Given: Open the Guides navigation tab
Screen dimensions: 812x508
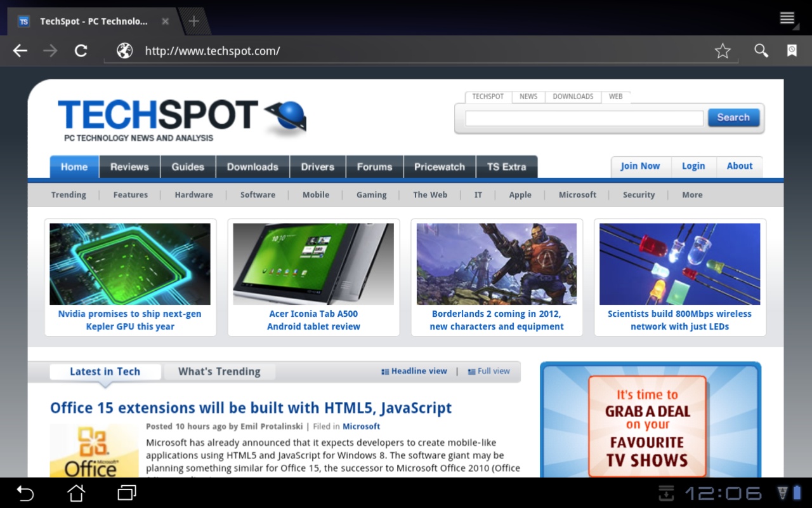Looking at the screenshot, I should coord(188,167).
